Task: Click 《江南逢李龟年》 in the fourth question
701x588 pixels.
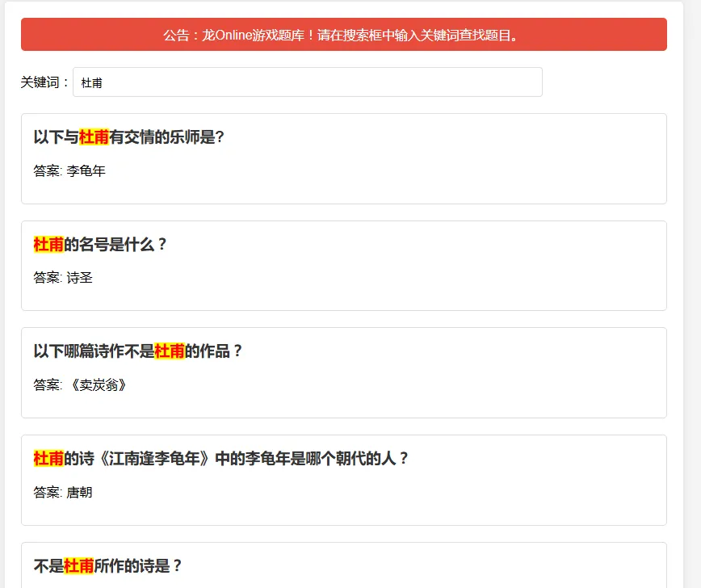Action: coord(154,459)
